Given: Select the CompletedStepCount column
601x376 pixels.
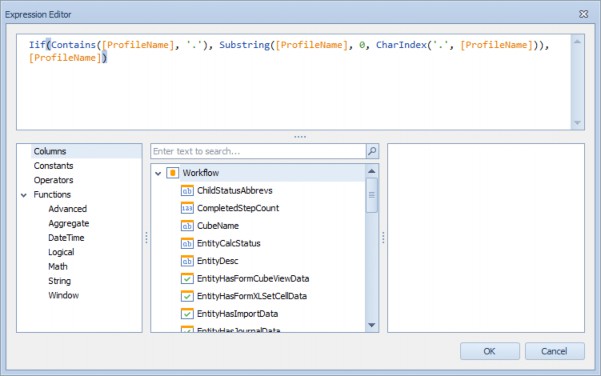Looking at the screenshot, I should (x=238, y=208).
